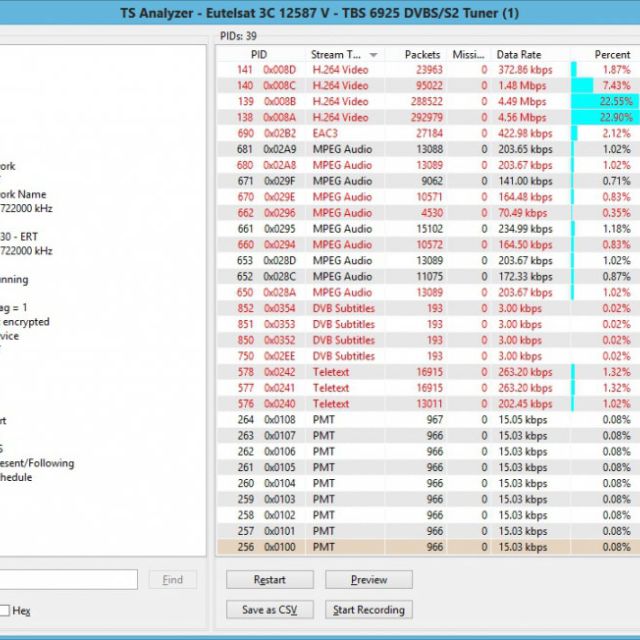
Task: Toggle the Hex checkbox
Action: click(5, 611)
